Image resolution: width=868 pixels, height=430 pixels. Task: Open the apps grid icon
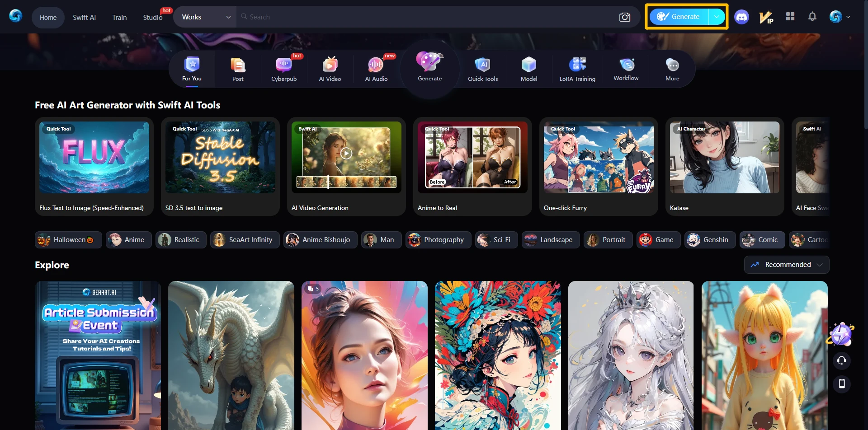[x=790, y=17]
